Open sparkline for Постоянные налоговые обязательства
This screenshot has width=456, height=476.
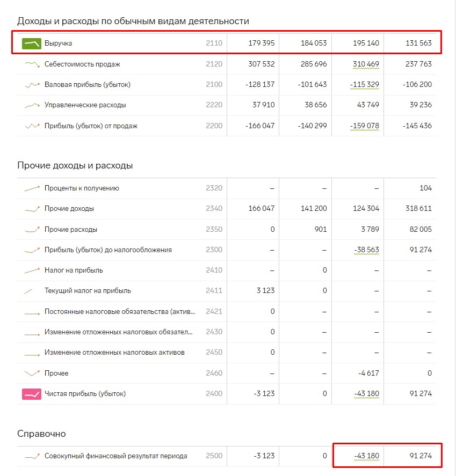32,313
